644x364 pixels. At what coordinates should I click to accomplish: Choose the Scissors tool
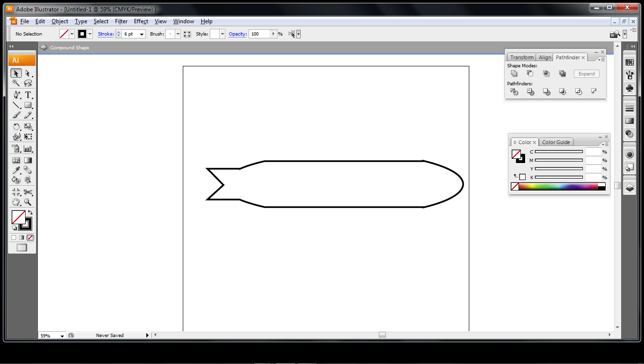coord(28,192)
